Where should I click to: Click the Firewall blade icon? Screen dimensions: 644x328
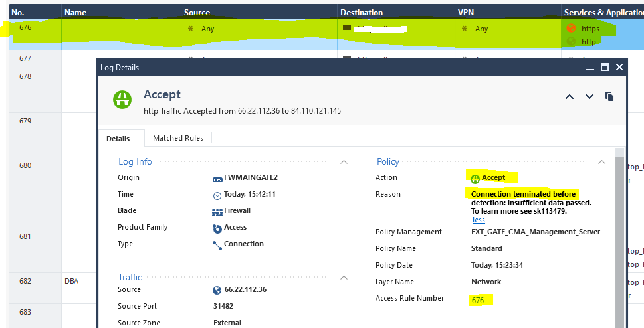tap(217, 212)
